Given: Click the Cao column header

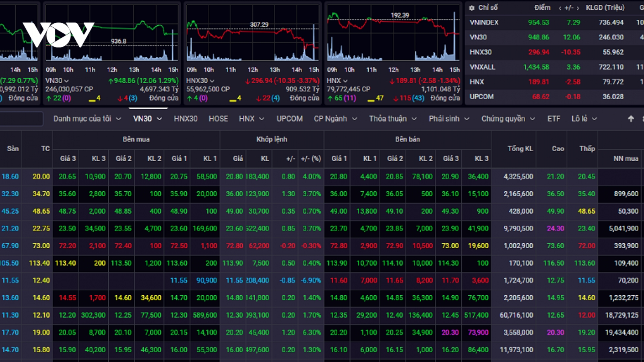Looking at the screenshot, I should 558,149.
